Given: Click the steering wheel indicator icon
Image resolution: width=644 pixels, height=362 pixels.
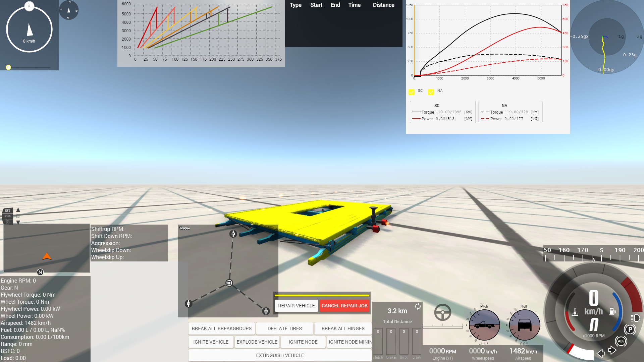Looking at the screenshot, I should click(x=442, y=312).
